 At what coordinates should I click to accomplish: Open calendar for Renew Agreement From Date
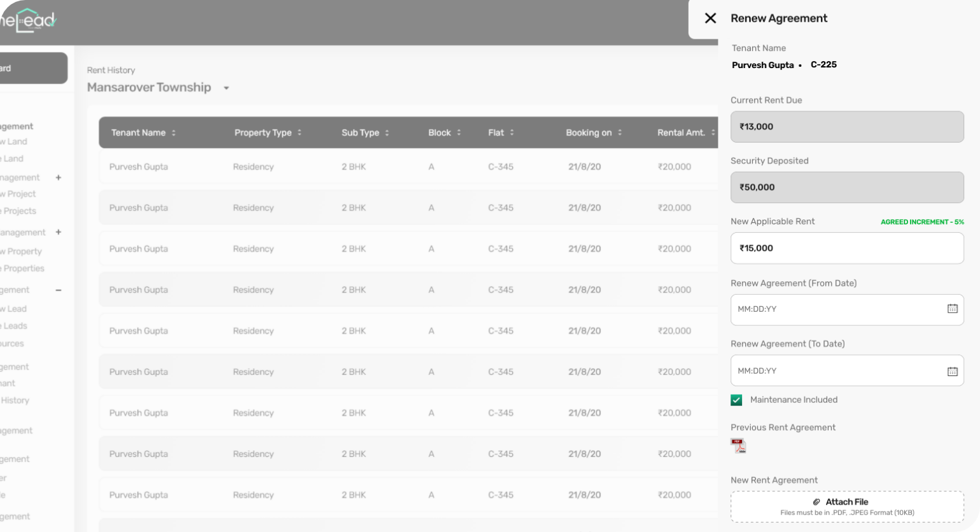point(952,309)
